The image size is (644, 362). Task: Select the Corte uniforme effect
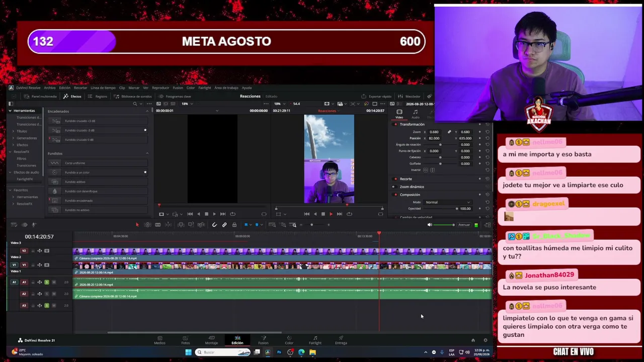(98, 163)
